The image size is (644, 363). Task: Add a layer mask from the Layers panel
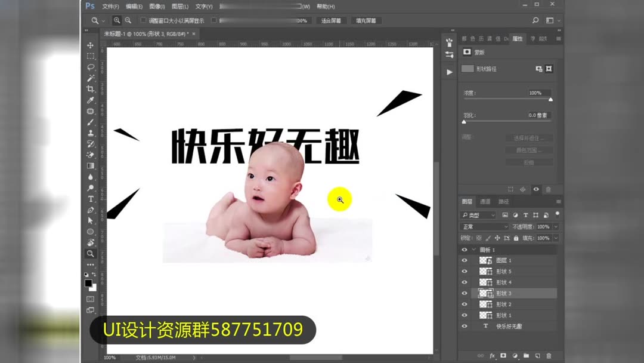click(504, 355)
